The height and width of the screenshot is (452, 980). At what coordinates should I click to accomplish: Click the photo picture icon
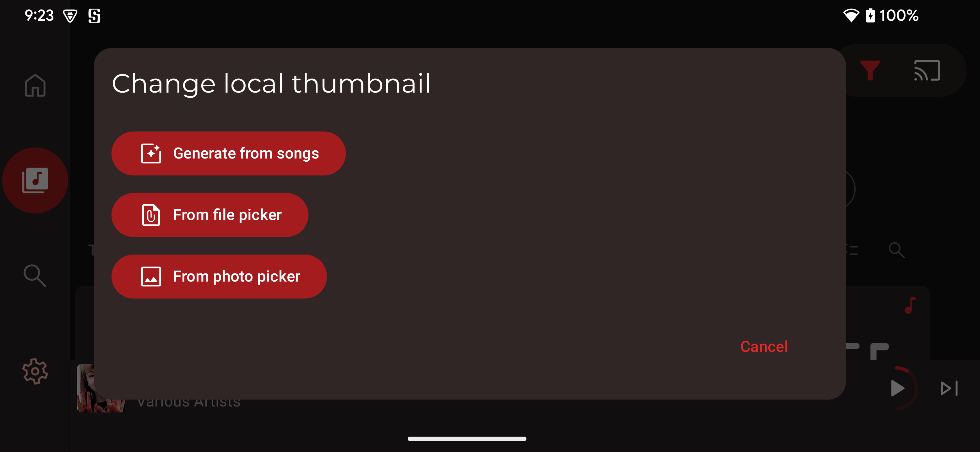(x=151, y=276)
